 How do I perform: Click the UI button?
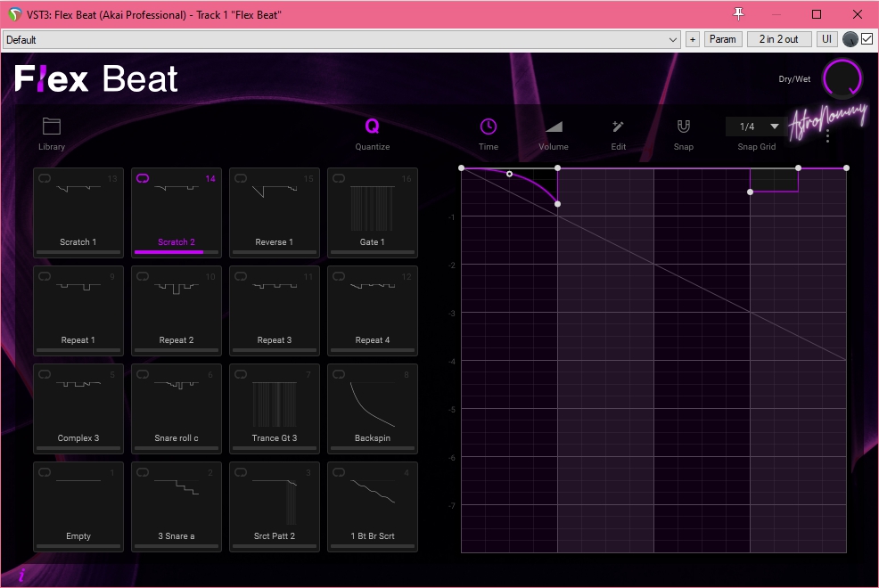(827, 39)
